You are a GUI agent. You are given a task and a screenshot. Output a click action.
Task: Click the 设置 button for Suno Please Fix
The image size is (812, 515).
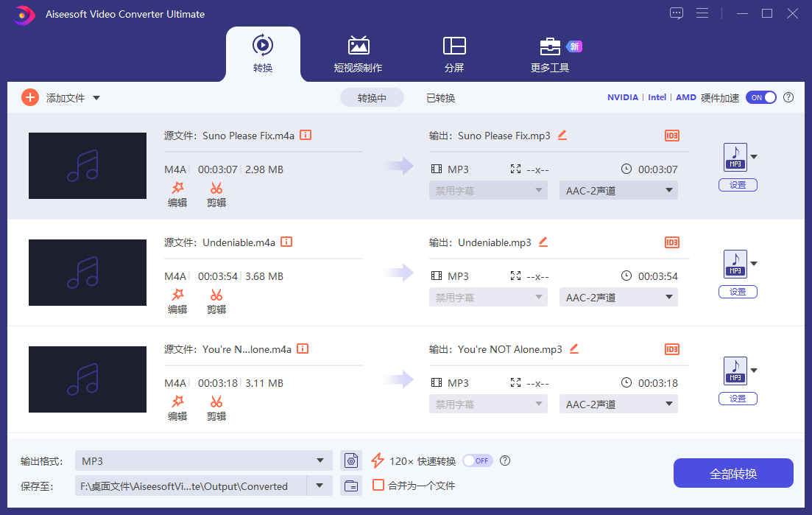click(738, 185)
